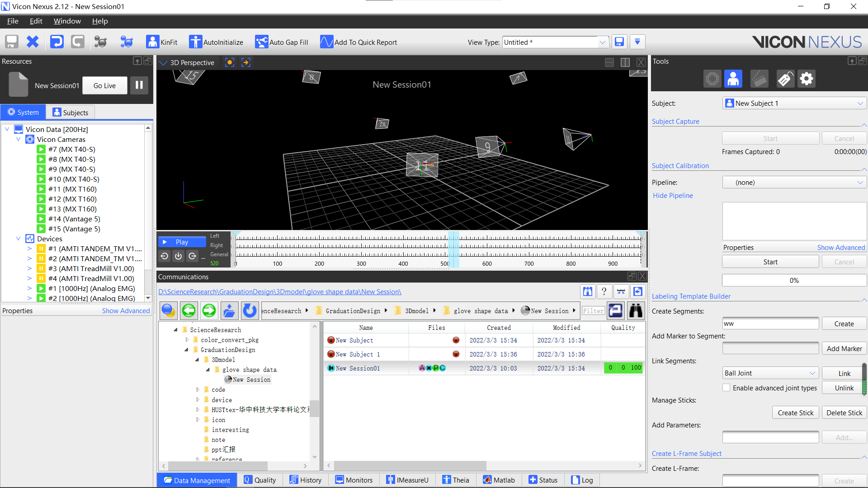This screenshot has width=868, height=488.
Task: Click the Add Marker button
Action: (x=844, y=348)
